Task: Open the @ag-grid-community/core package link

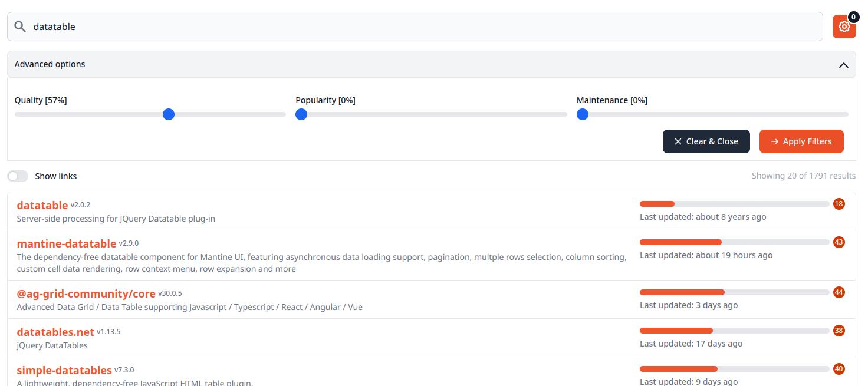Action: click(86, 293)
